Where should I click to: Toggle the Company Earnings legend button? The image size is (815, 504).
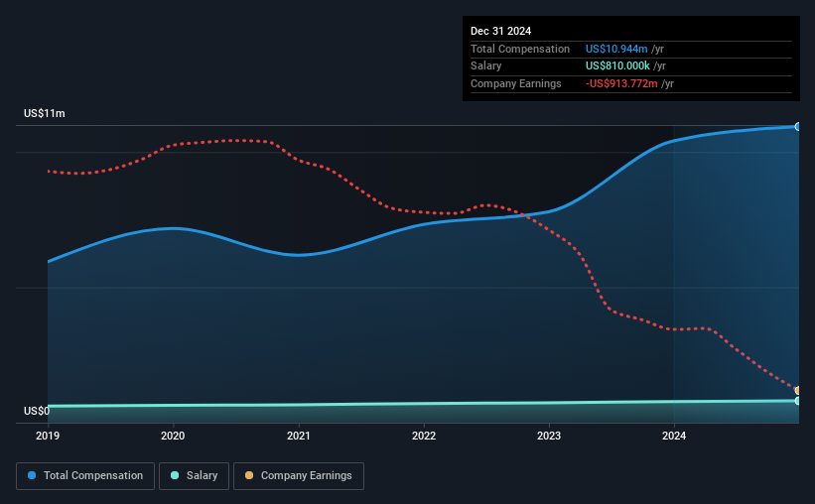pos(299,476)
